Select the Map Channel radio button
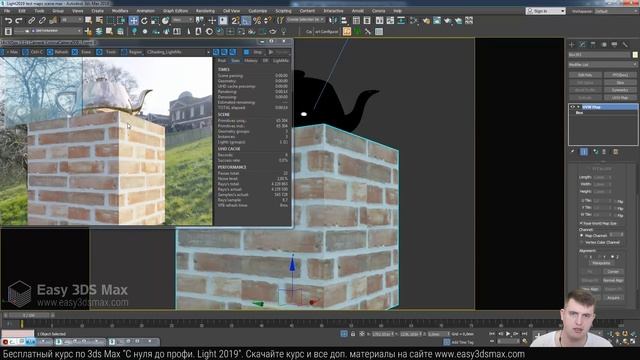Screen dimensions: 640x360 tap(582, 236)
